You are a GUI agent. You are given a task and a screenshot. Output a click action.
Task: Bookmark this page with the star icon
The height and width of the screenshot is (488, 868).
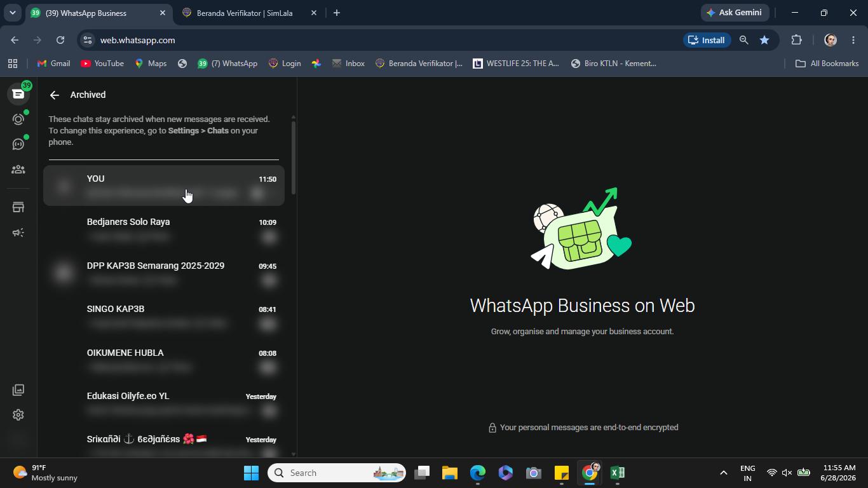tap(764, 40)
